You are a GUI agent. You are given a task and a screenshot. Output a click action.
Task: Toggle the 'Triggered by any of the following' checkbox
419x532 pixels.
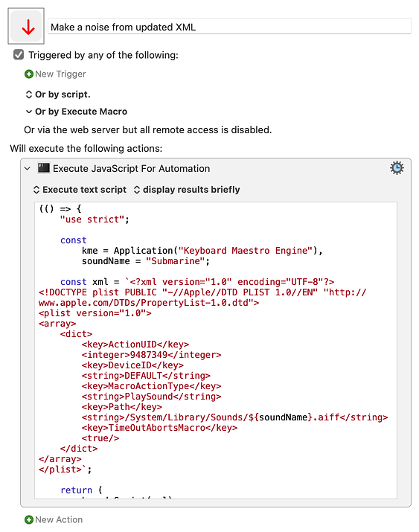(19, 54)
